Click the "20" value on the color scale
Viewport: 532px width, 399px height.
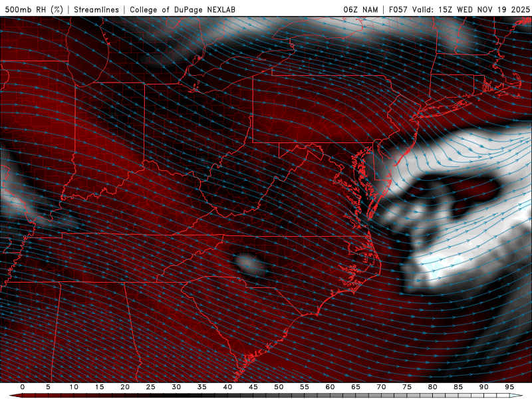coord(125,387)
